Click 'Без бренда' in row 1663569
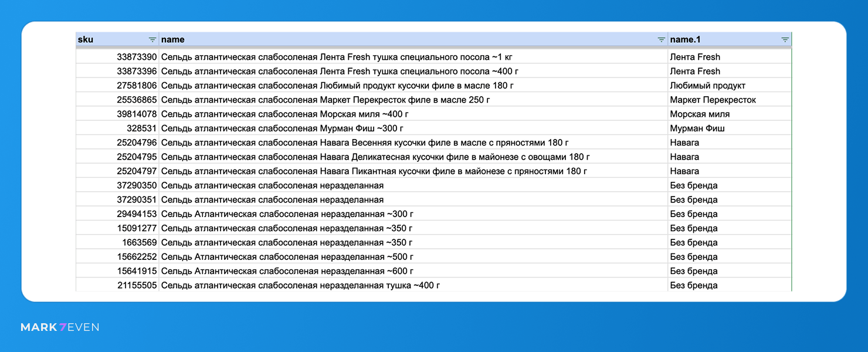 tap(730, 242)
